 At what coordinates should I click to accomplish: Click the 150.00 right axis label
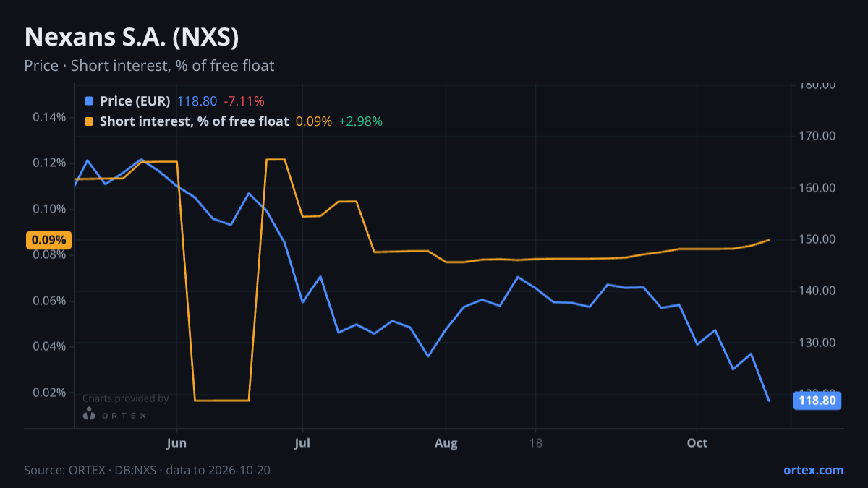pyautogui.click(x=817, y=239)
